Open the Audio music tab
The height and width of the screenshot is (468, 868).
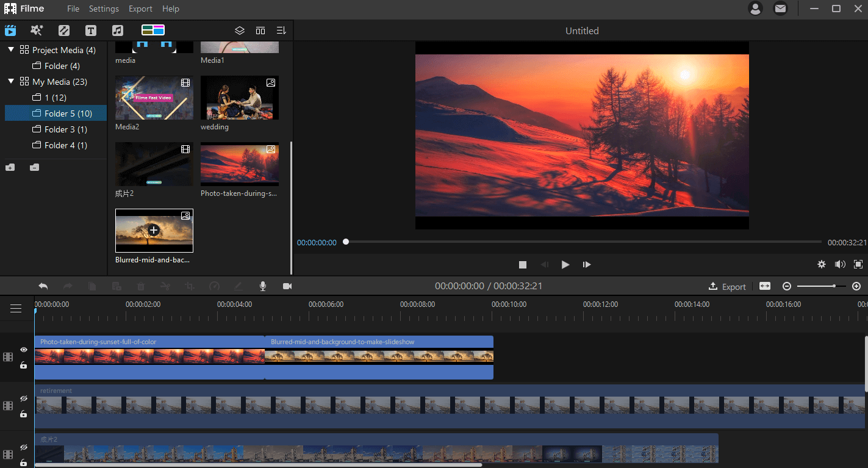tap(118, 31)
